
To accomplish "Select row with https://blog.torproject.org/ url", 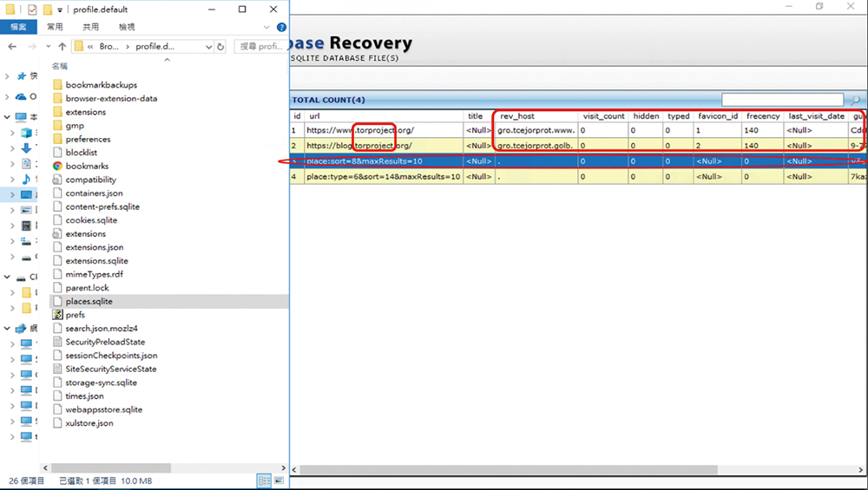I will coord(578,146).
